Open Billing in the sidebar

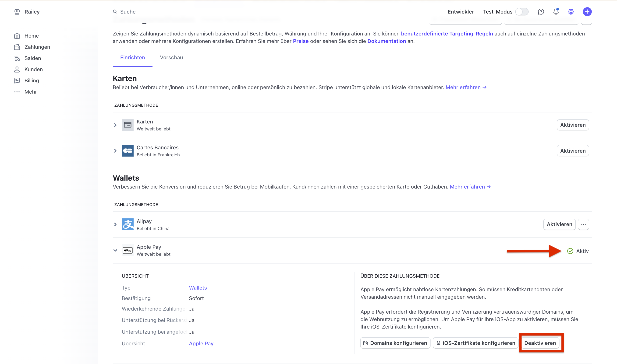point(32,81)
